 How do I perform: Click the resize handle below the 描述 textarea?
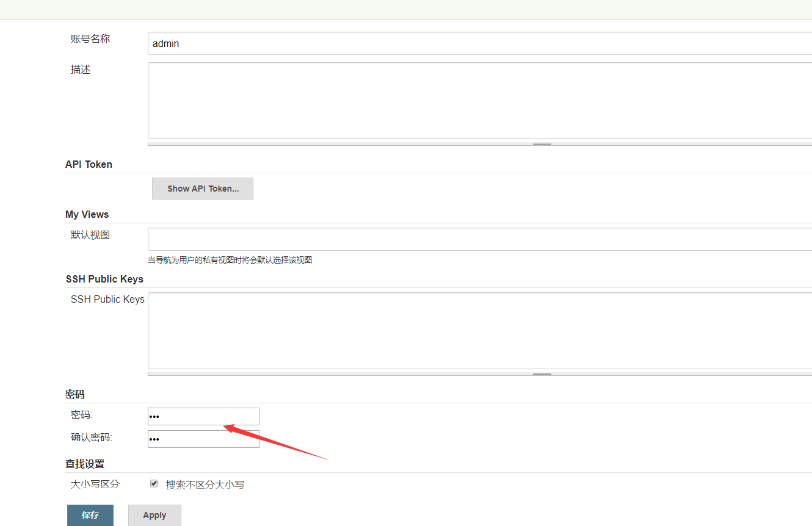click(542, 143)
